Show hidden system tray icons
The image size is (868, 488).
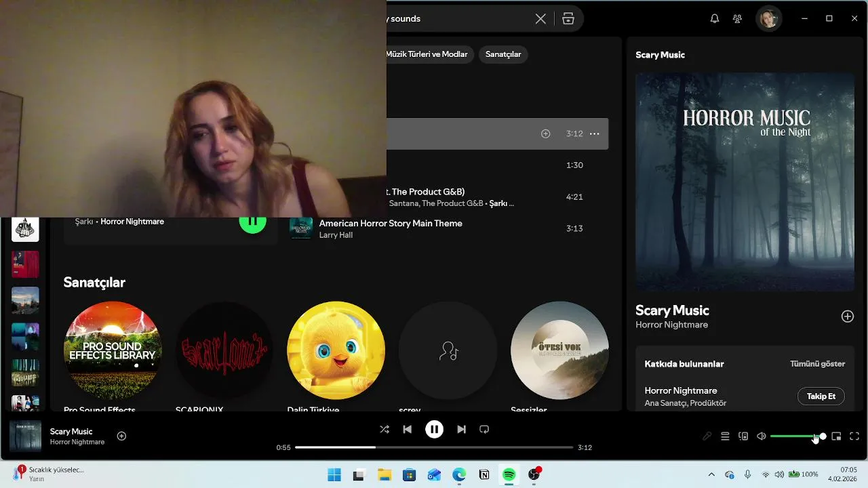(711, 474)
